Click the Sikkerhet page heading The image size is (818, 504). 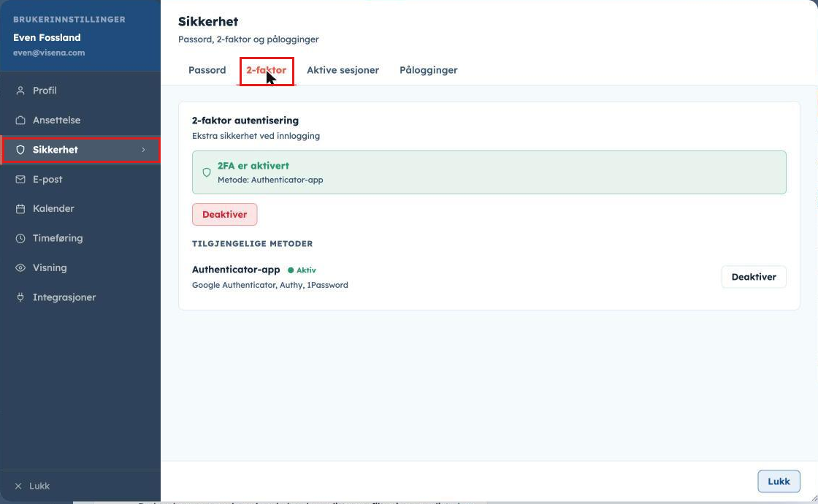(208, 21)
